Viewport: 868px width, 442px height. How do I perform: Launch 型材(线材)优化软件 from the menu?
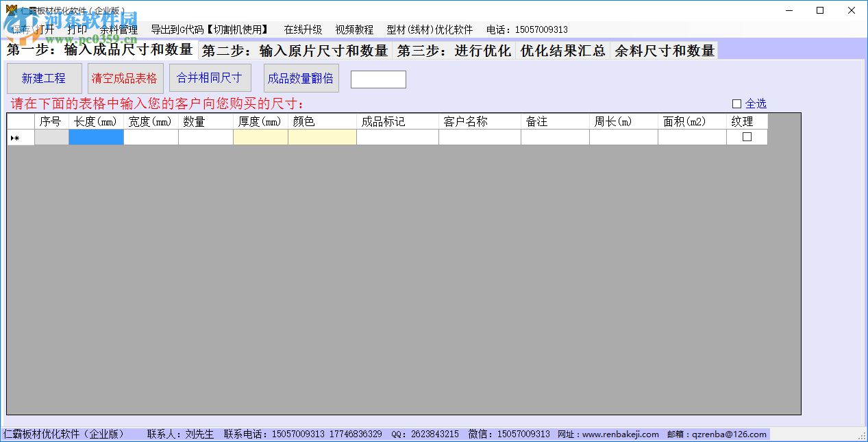430,29
